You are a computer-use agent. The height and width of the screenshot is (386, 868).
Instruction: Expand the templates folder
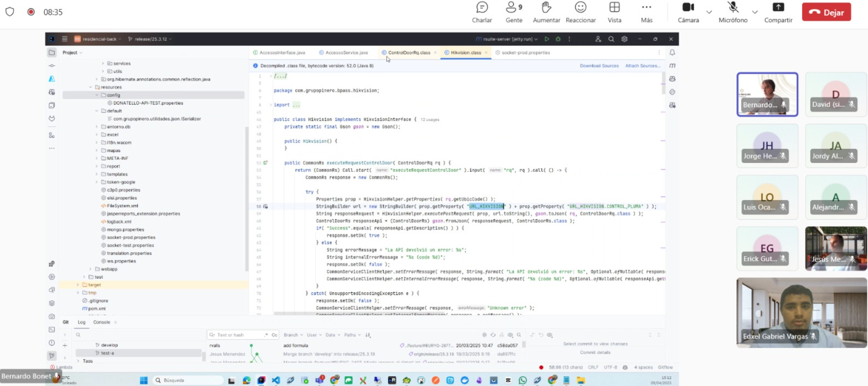point(97,174)
